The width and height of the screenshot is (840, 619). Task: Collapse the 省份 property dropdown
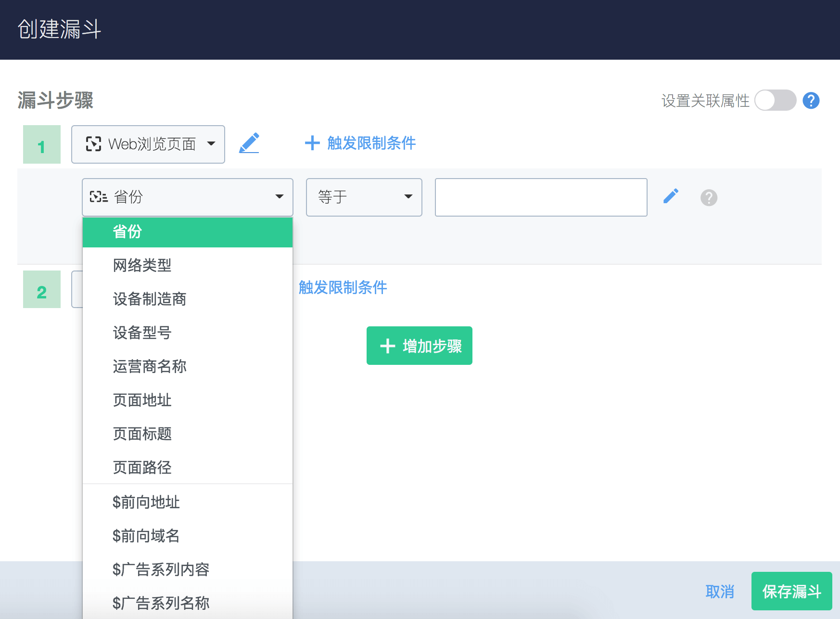click(187, 197)
